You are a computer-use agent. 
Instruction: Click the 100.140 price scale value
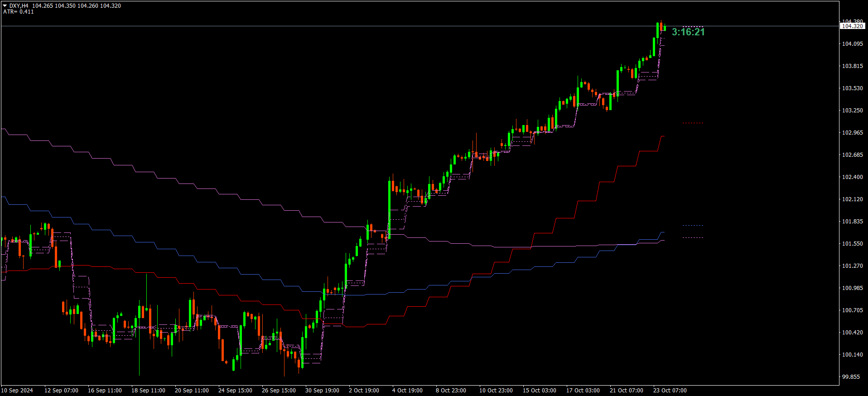[852, 355]
